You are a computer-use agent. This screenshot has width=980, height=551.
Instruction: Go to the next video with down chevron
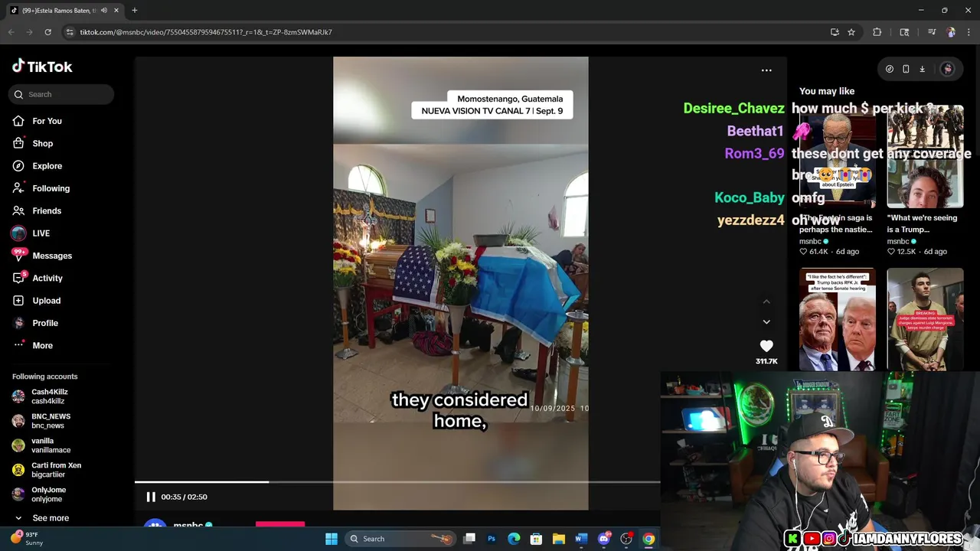(766, 322)
